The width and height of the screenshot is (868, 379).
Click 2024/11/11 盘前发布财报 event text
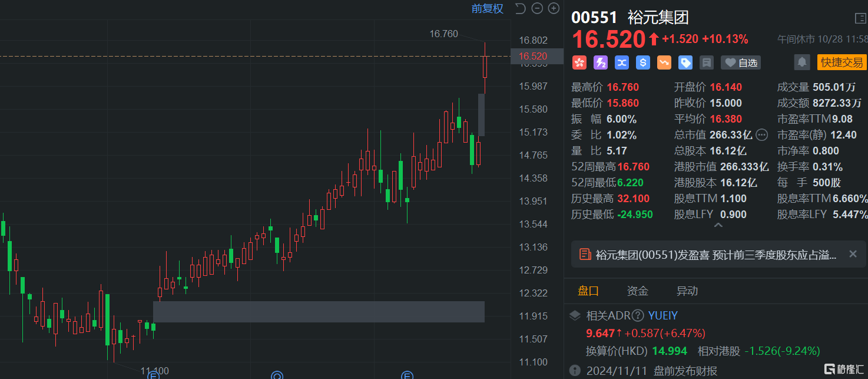(652, 371)
